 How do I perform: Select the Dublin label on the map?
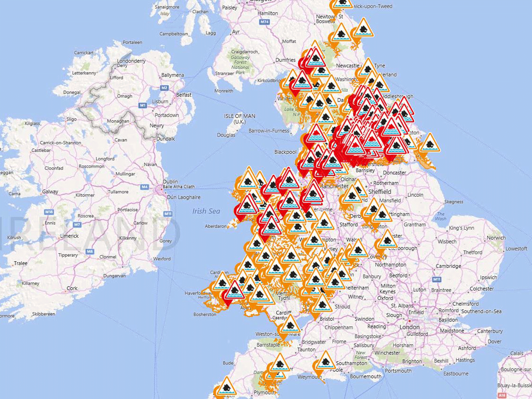170,182
